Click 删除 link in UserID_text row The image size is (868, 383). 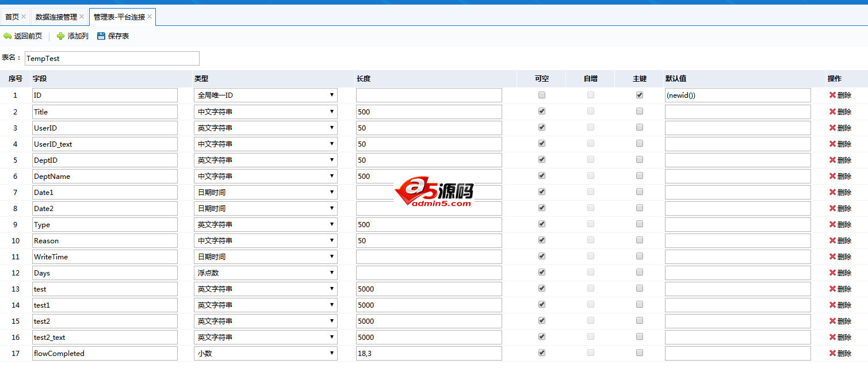[x=844, y=144]
